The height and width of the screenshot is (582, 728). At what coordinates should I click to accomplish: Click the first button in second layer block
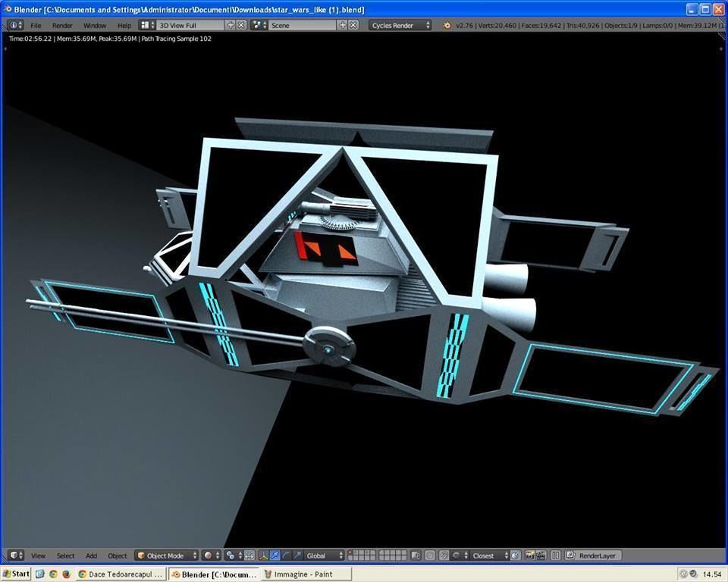381,552
